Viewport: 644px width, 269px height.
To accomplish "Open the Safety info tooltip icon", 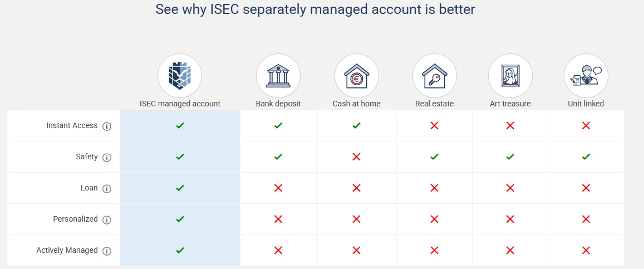I will click(x=107, y=157).
